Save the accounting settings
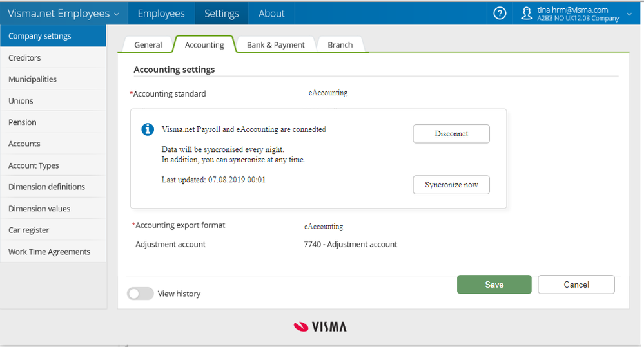Screen dimensions: 644x347 tap(494, 285)
